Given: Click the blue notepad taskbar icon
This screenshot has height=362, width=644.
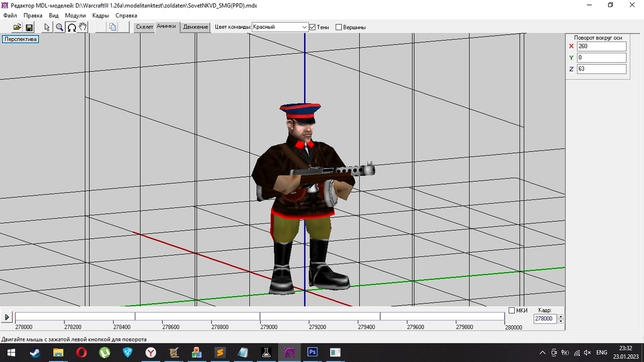Looking at the screenshot, I should click(243, 352).
